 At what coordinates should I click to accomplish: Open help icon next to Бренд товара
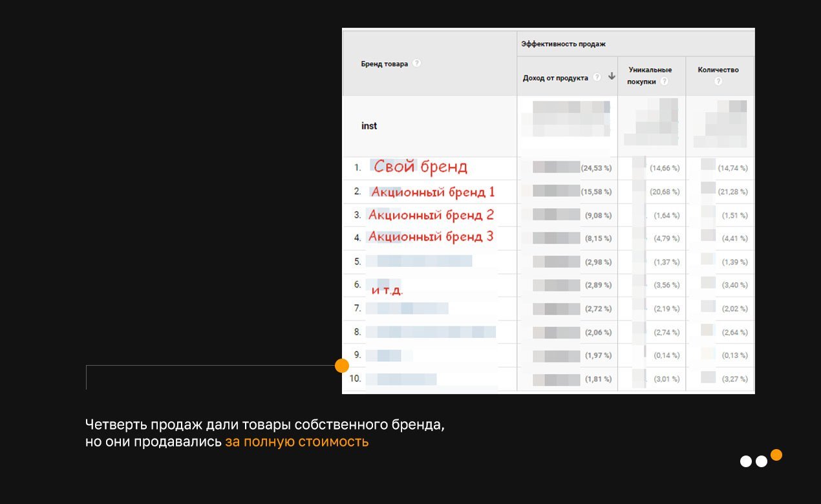click(417, 63)
